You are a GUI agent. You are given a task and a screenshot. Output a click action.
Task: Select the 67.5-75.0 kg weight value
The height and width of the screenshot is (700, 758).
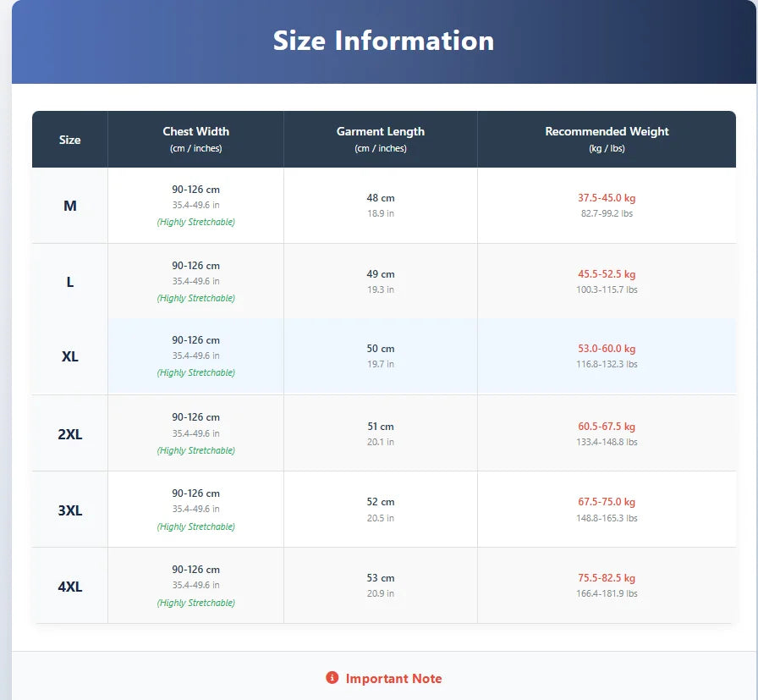(607, 502)
